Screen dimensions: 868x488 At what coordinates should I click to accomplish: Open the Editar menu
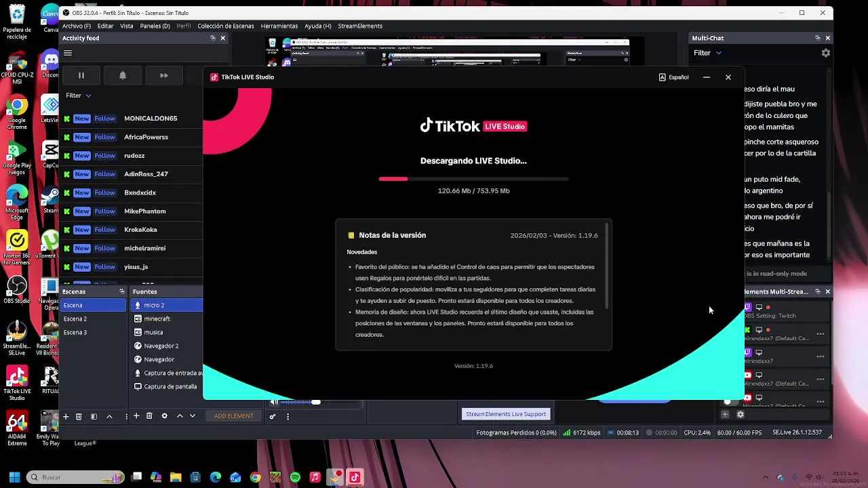pos(105,26)
